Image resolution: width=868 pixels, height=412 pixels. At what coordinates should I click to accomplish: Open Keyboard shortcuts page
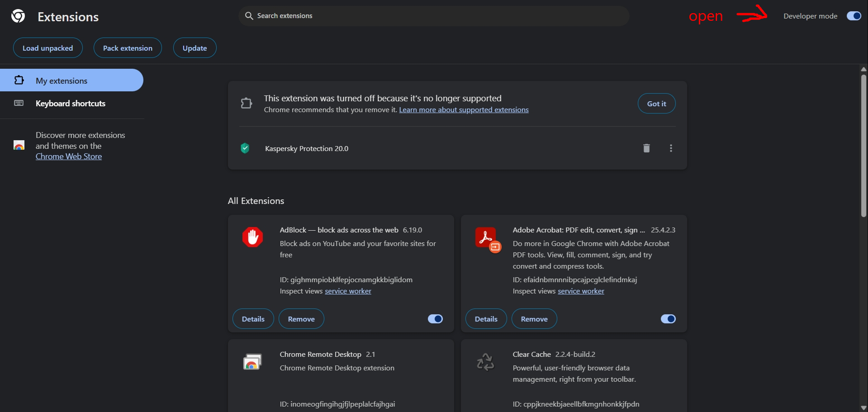point(71,103)
